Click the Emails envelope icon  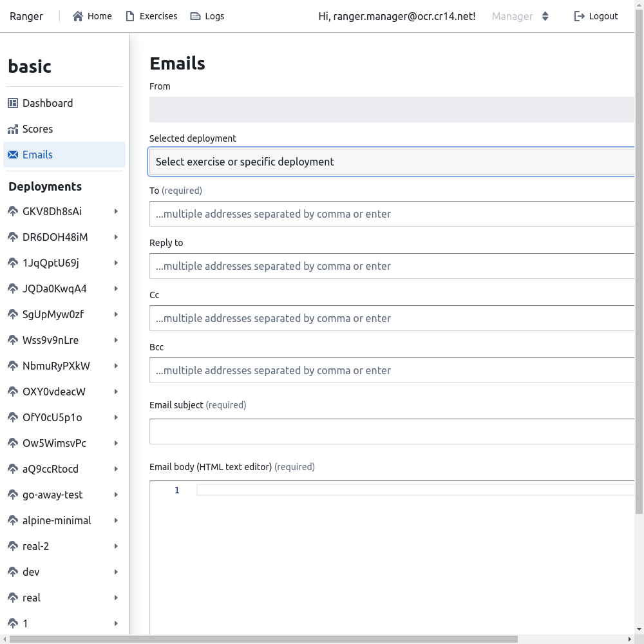click(x=13, y=155)
